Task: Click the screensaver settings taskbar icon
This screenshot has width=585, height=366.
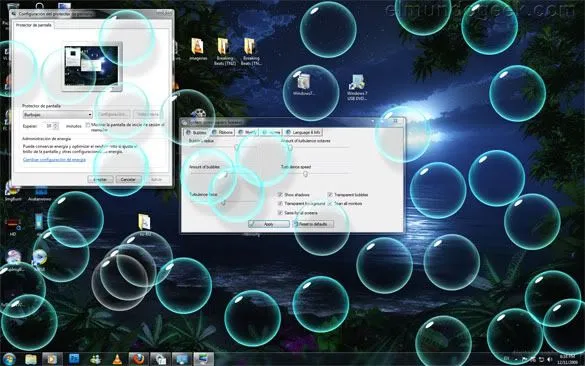Action: [x=203, y=359]
